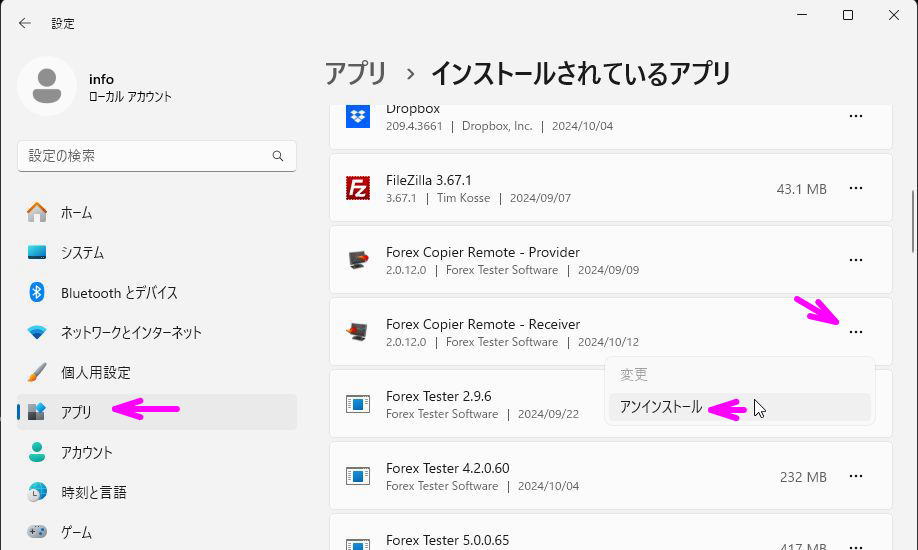918x550 pixels.
Task: Open more options for Dropbox
Action: click(x=855, y=116)
